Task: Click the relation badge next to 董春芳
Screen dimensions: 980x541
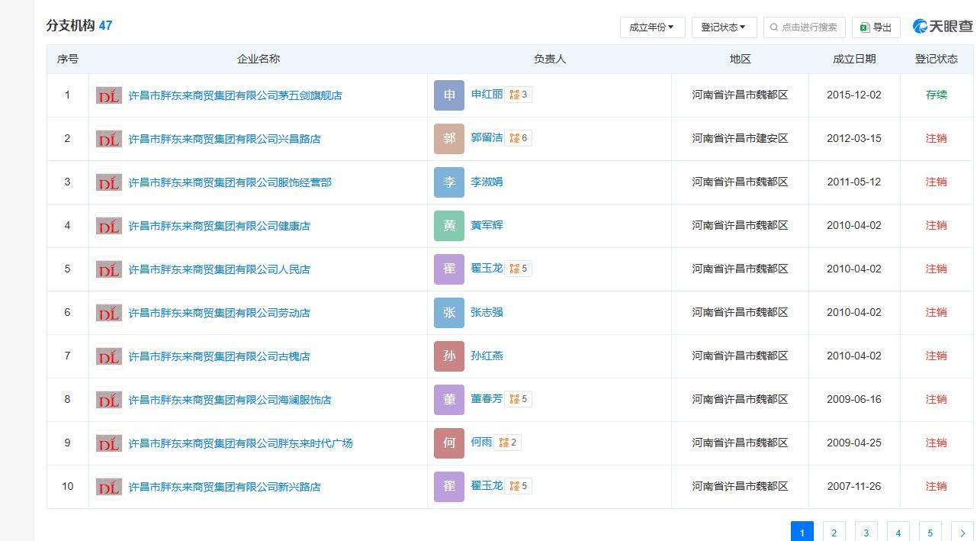Action: tap(518, 399)
